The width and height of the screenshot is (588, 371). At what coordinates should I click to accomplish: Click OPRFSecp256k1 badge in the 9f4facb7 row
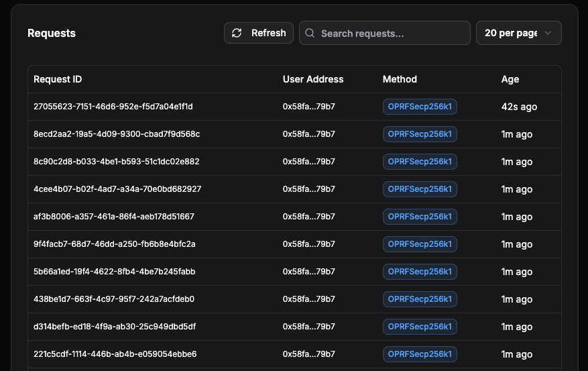(x=420, y=244)
